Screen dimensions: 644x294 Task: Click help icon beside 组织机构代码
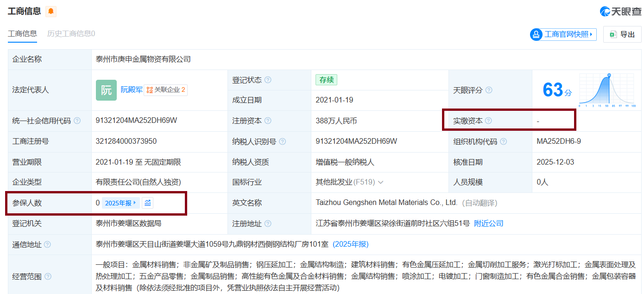coord(503,141)
